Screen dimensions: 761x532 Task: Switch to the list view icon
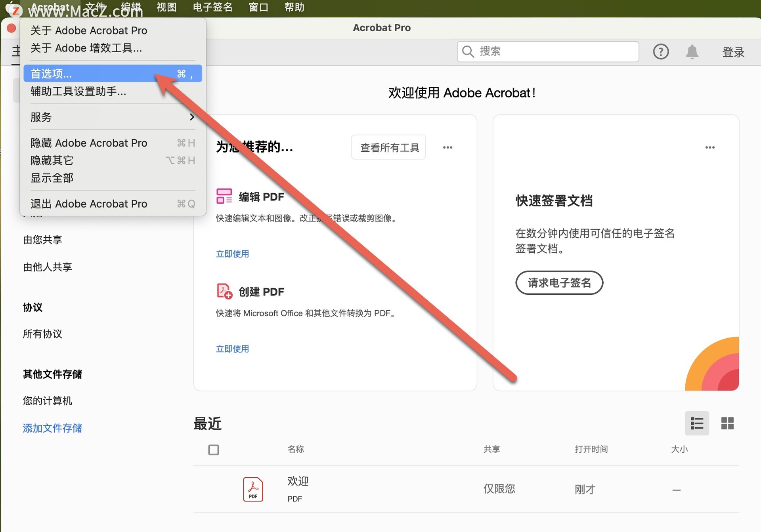[697, 423]
